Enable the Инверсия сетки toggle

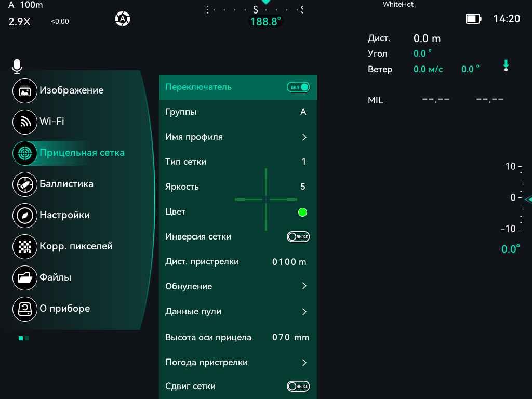click(298, 236)
